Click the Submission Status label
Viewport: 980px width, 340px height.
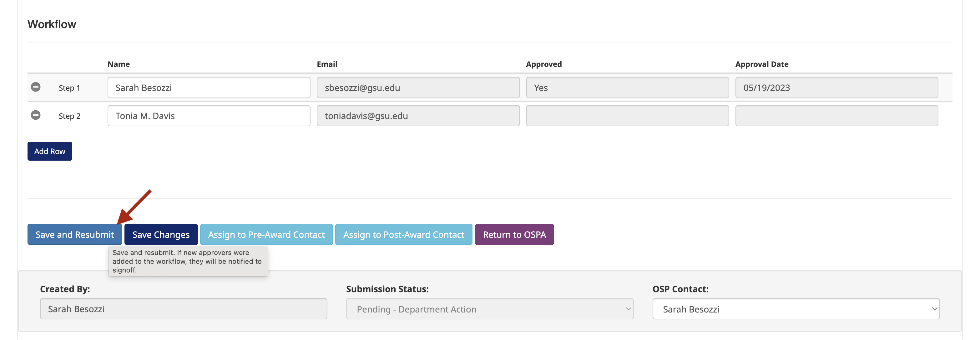pyautogui.click(x=387, y=289)
